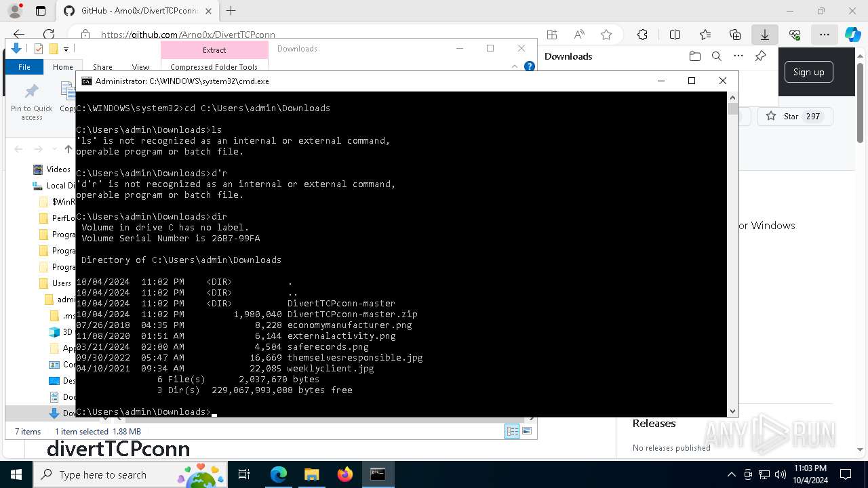Click DivertTCPconn-master.zip in cmd output
The width and height of the screenshot is (868, 488).
point(352,314)
